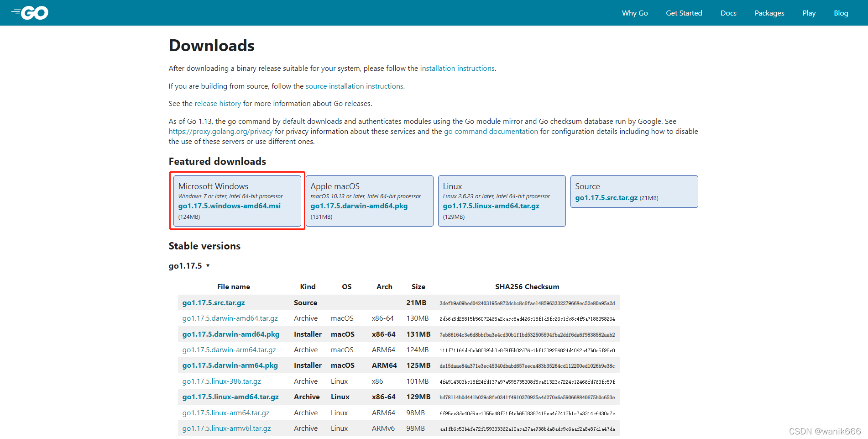Click go1.17.5.linux-amd64.tar.gz table row link
The height and width of the screenshot is (439, 868).
[230, 397]
